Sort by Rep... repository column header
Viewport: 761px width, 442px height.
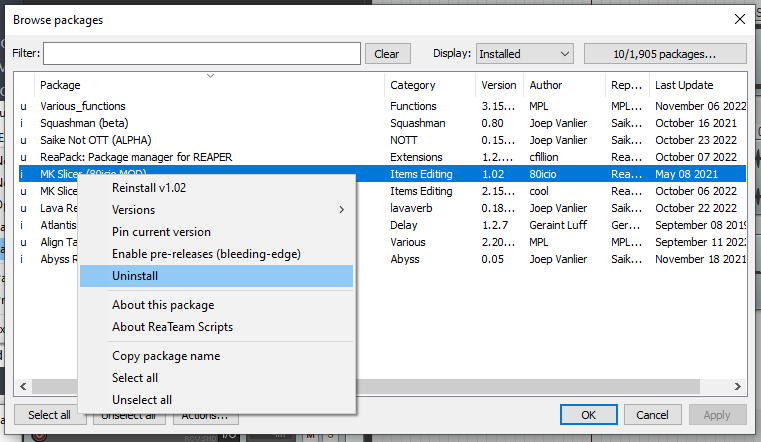[x=627, y=85]
